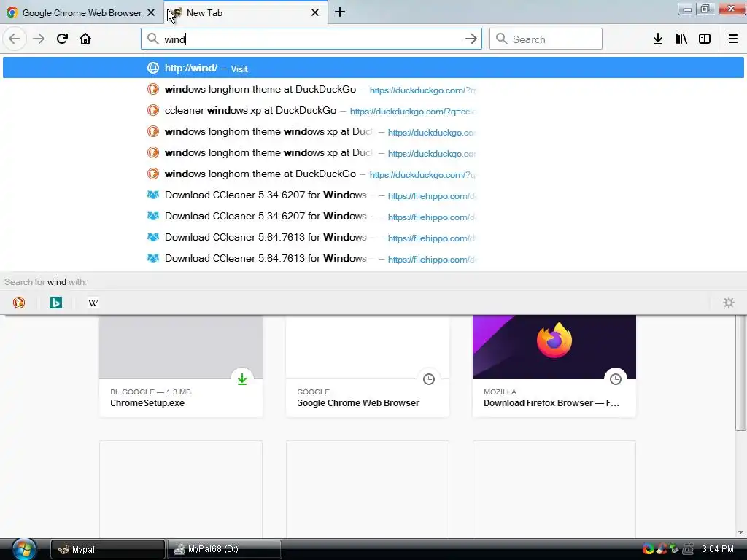
Task: Open the hamburger application menu
Action: pos(733,39)
